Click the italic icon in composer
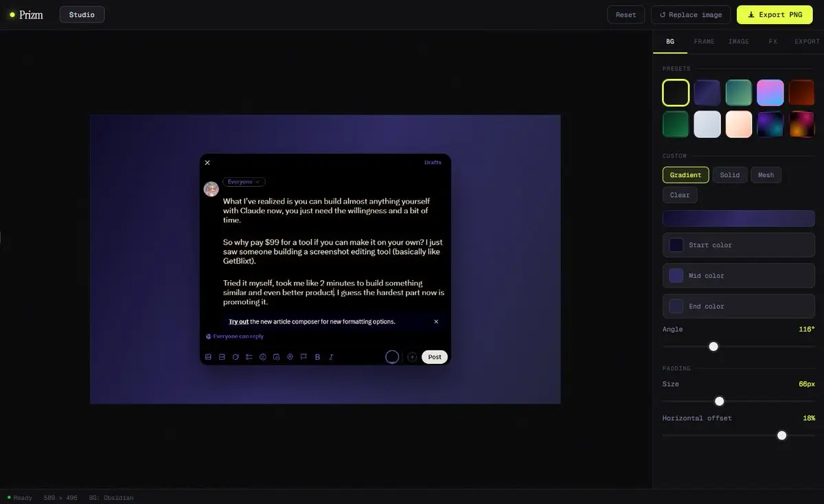Viewport: 824px width, 504px height. tap(331, 357)
